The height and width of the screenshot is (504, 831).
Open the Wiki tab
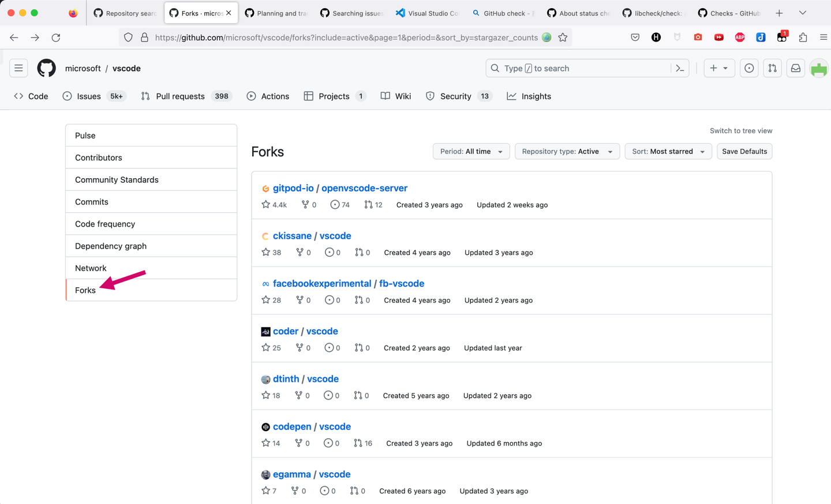396,96
